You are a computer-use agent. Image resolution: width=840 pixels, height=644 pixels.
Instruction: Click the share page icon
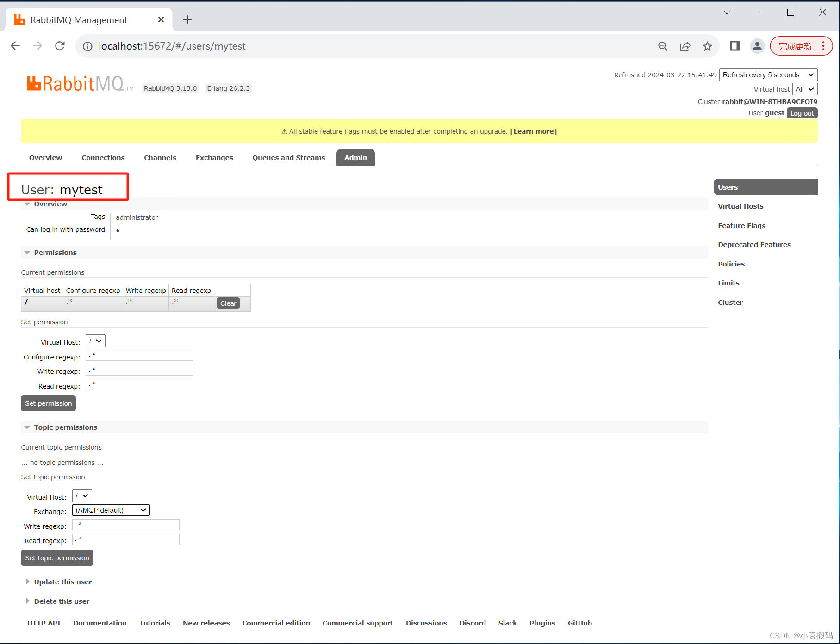(685, 46)
